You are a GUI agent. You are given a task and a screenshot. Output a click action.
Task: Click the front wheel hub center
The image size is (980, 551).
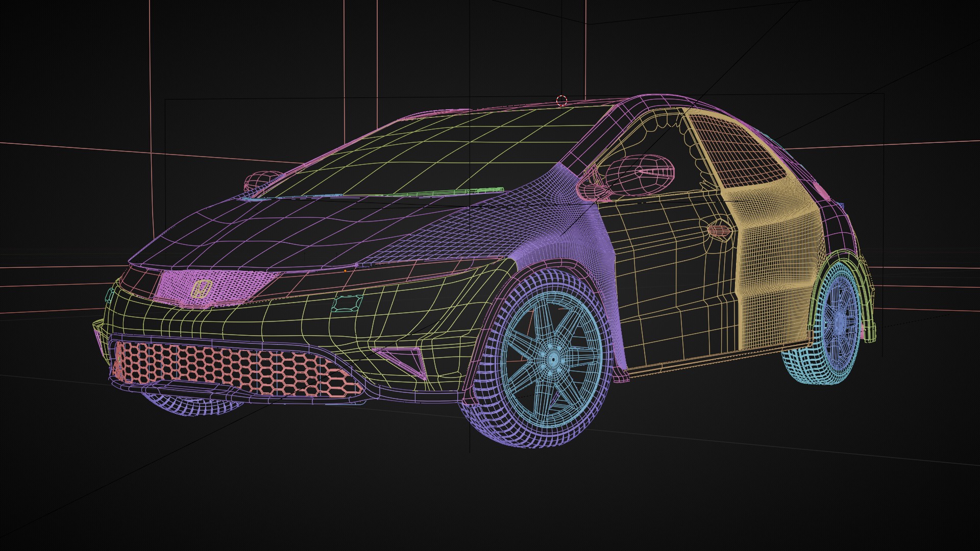pyautogui.click(x=553, y=359)
